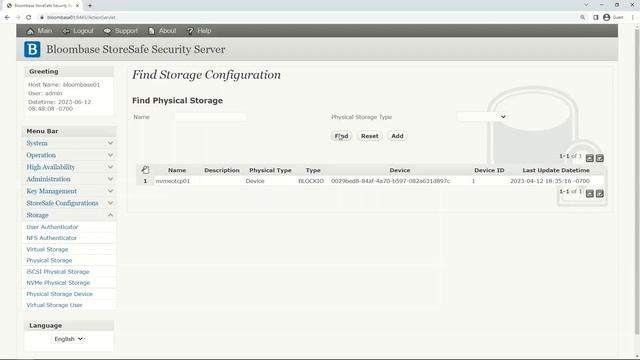
Task: Open Physical Storage Device link
Action: [60, 294]
